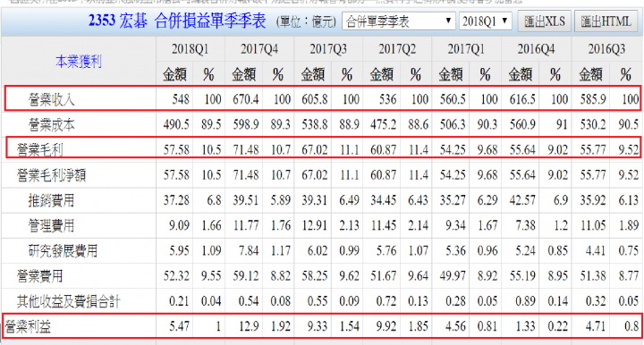Click the 營業利益 value 12.9
644x345 pixels.
click(249, 326)
